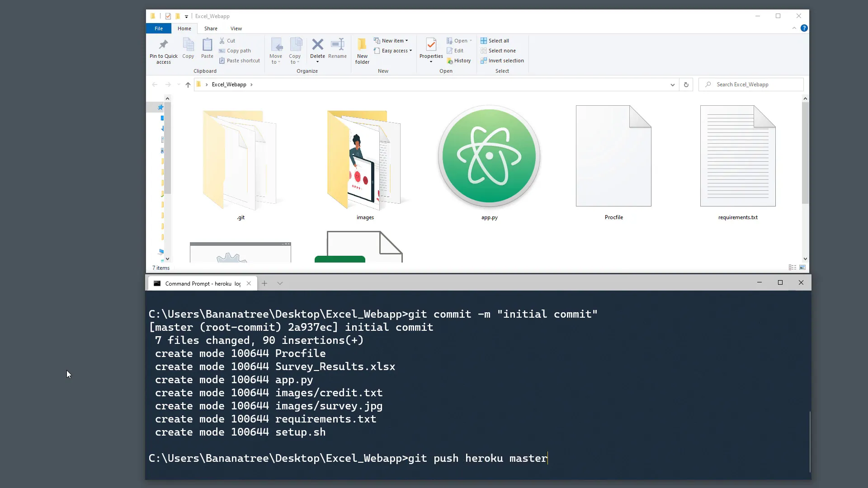This screenshot has width=868, height=488.
Task: Click the Rename icon
Action: tap(337, 45)
